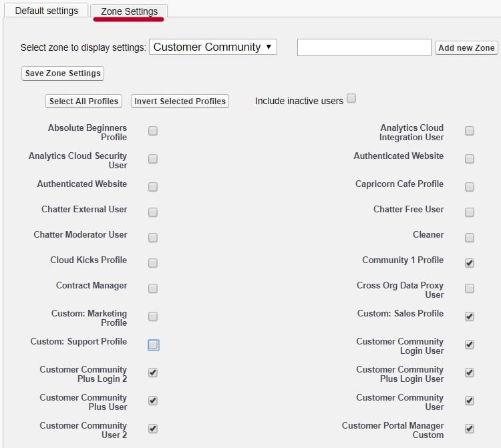Uncheck the Customer Portal Manager Custom checkbox

point(470,429)
